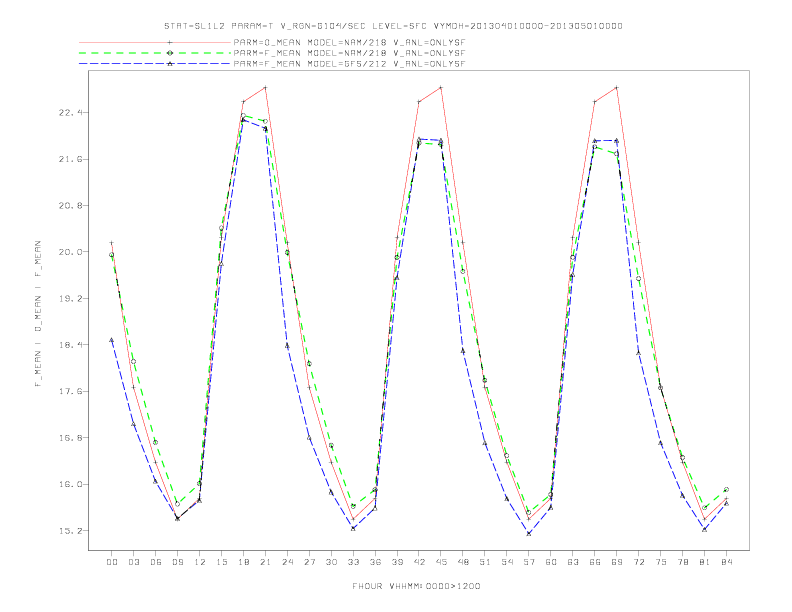Click the red plus data point at hour 21
This screenshot has width=792, height=612.
(265, 88)
